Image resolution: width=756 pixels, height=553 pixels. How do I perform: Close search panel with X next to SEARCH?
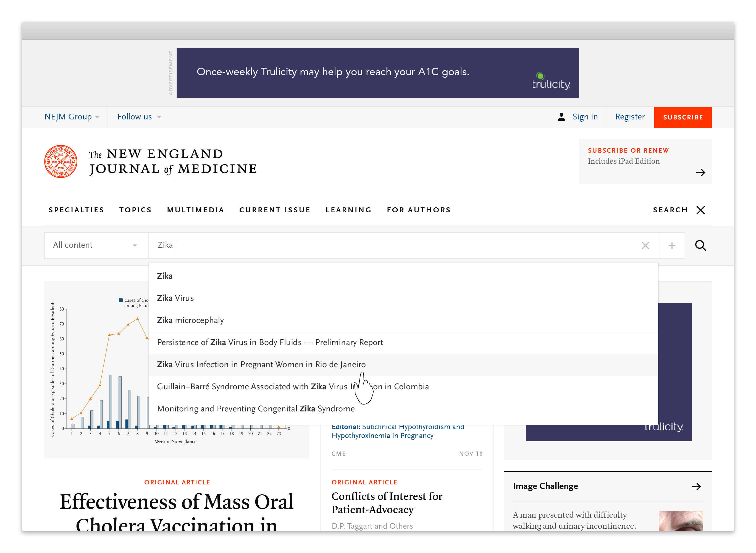click(x=700, y=210)
